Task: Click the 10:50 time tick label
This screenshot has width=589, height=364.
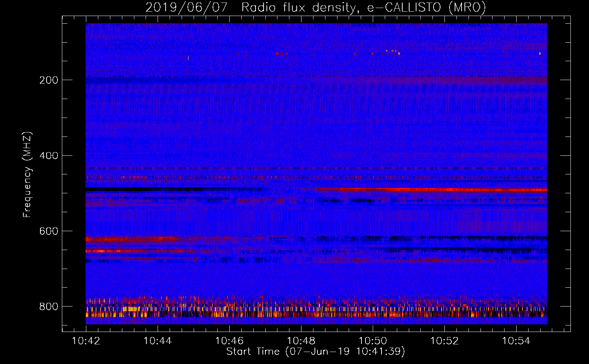Action: (x=373, y=341)
